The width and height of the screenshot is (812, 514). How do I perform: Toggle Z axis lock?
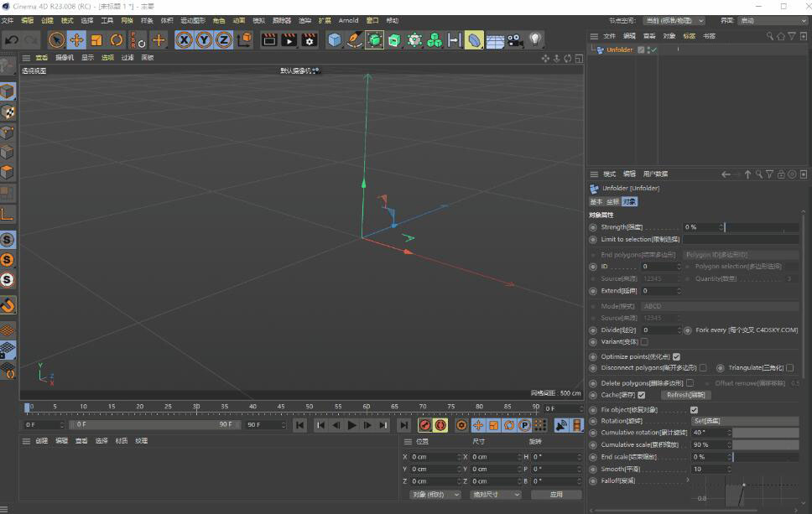point(224,40)
